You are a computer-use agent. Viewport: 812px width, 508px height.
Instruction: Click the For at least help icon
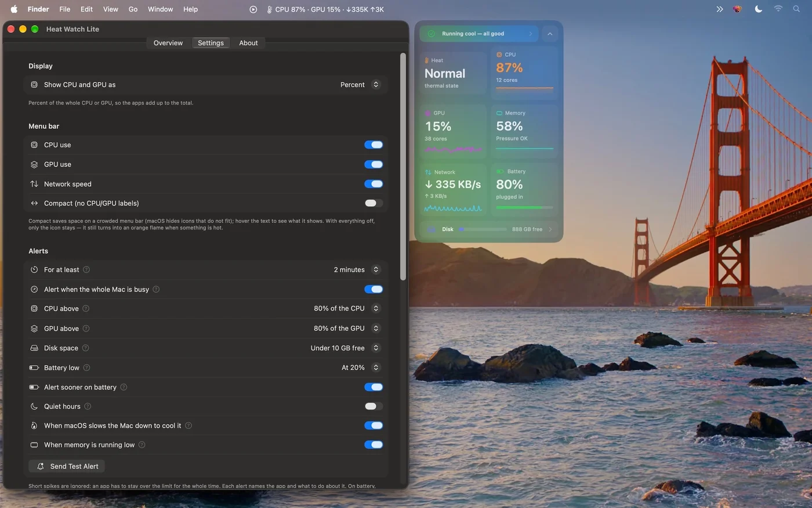(86, 269)
